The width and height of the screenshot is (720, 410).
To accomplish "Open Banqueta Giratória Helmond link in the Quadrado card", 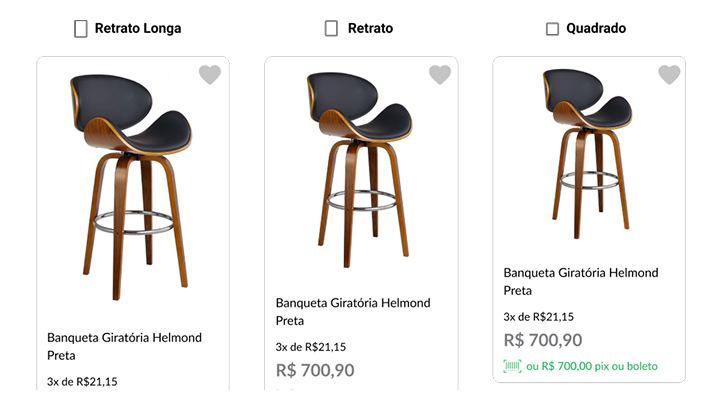I will coord(580,281).
